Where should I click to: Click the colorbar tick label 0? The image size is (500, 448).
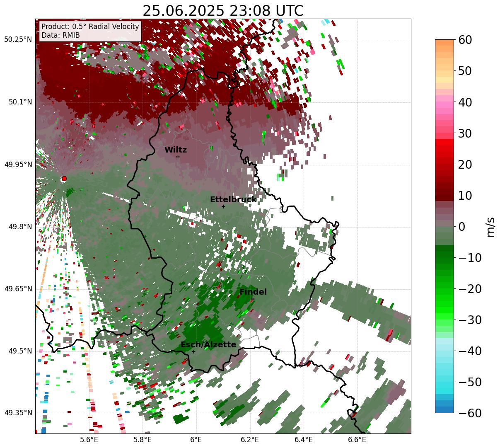pos(461,227)
